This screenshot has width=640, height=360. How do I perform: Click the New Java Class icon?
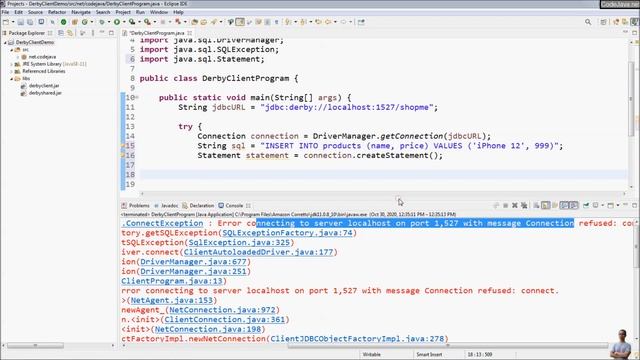click(x=85, y=22)
